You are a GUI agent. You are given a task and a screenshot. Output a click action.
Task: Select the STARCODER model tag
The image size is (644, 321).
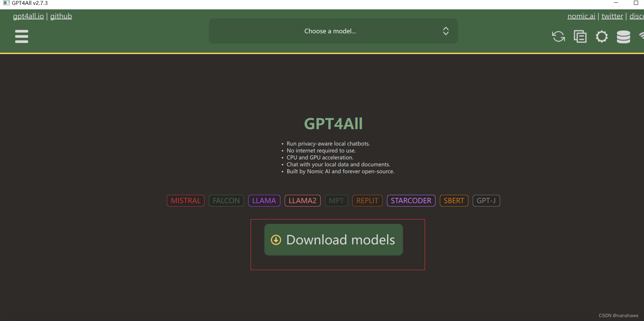[411, 201]
